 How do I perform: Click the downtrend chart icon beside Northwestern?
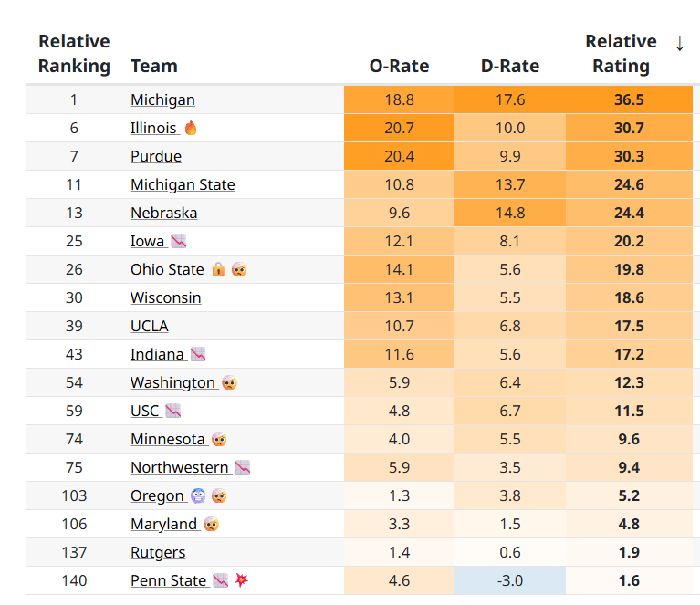pyautogui.click(x=243, y=467)
